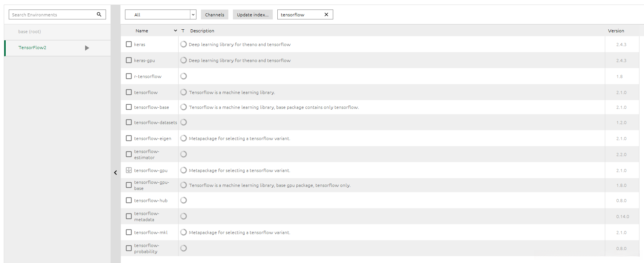Click version 1.8 for r-tensorflow
644x263 pixels.
click(x=619, y=77)
